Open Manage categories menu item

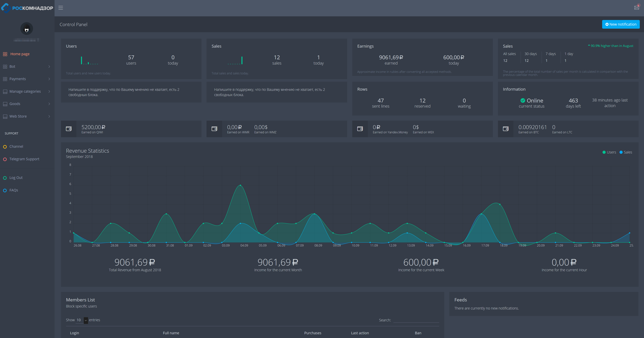click(25, 91)
